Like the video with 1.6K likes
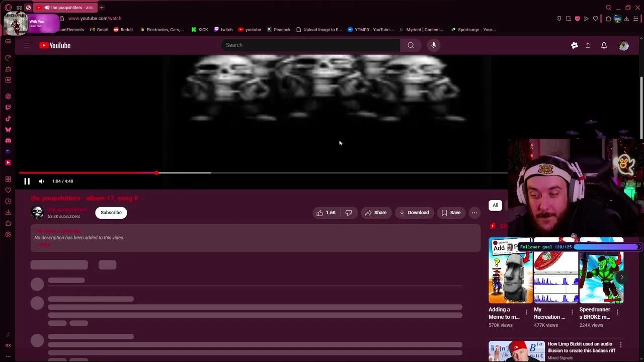This screenshot has width=644, height=362. [x=326, y=213]
